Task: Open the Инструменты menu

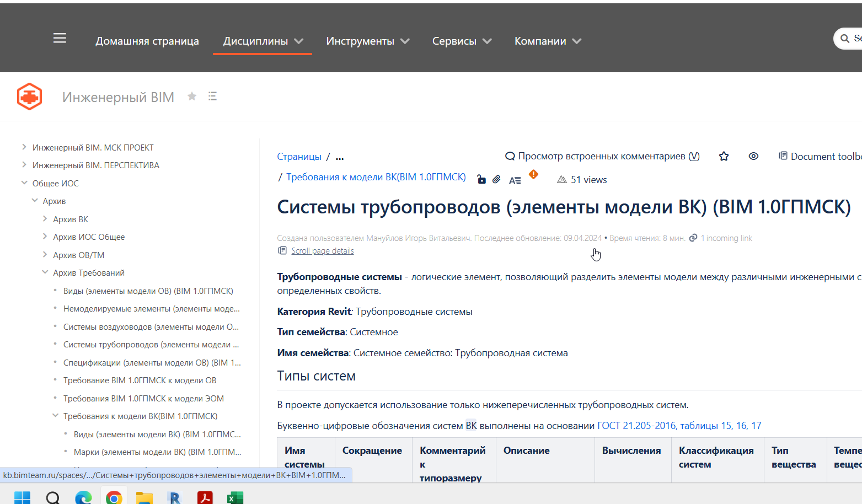Action: (x=367, y=41)
